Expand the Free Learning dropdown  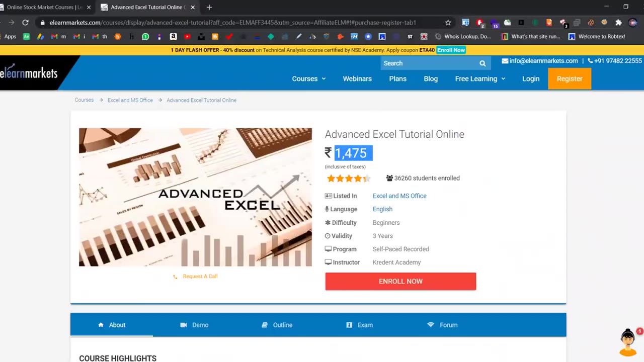point(480,79)
